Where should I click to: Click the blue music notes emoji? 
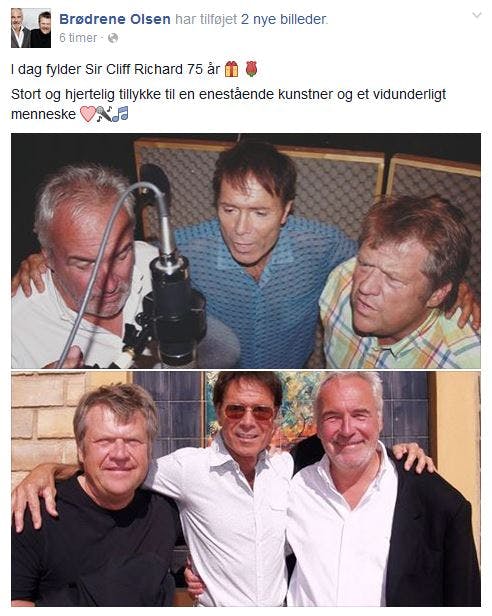pos(121,114)
